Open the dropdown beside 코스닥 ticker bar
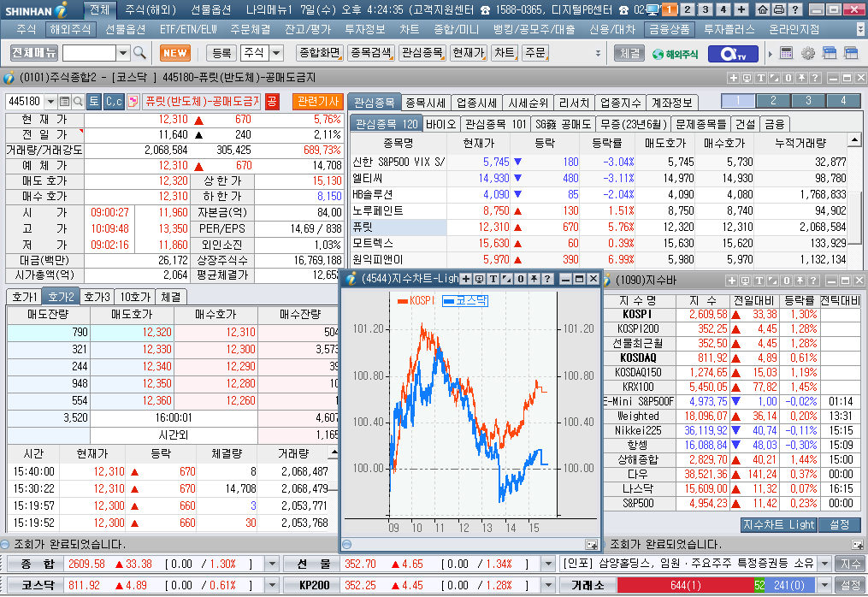This screenshot has width=868, height=597. 272,585
